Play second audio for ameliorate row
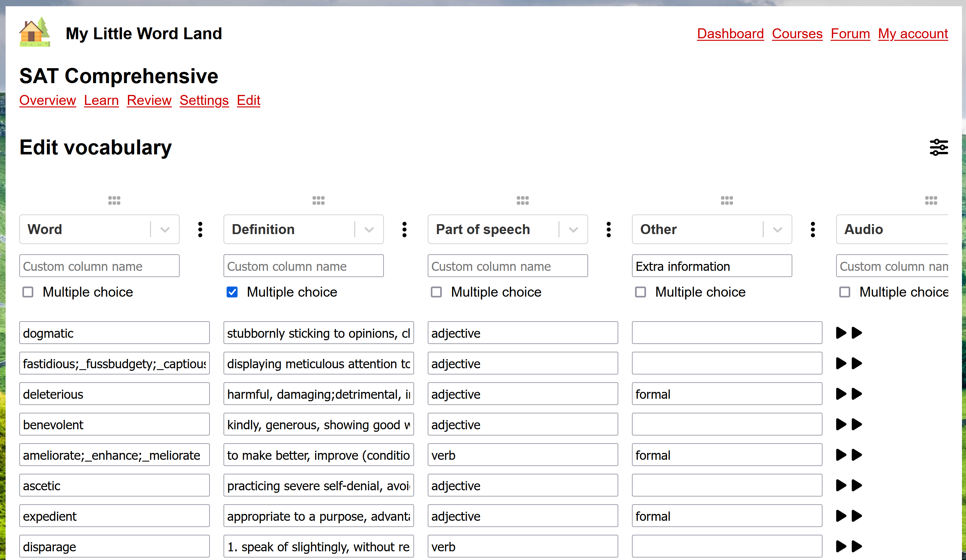 pyautogui.click(x=857, y=454)
